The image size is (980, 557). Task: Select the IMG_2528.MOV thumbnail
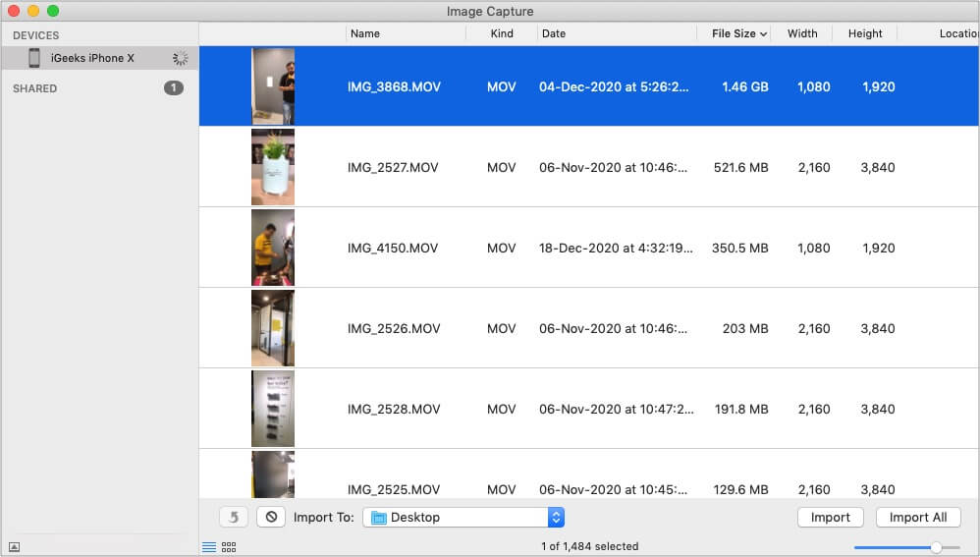(272, 409)
